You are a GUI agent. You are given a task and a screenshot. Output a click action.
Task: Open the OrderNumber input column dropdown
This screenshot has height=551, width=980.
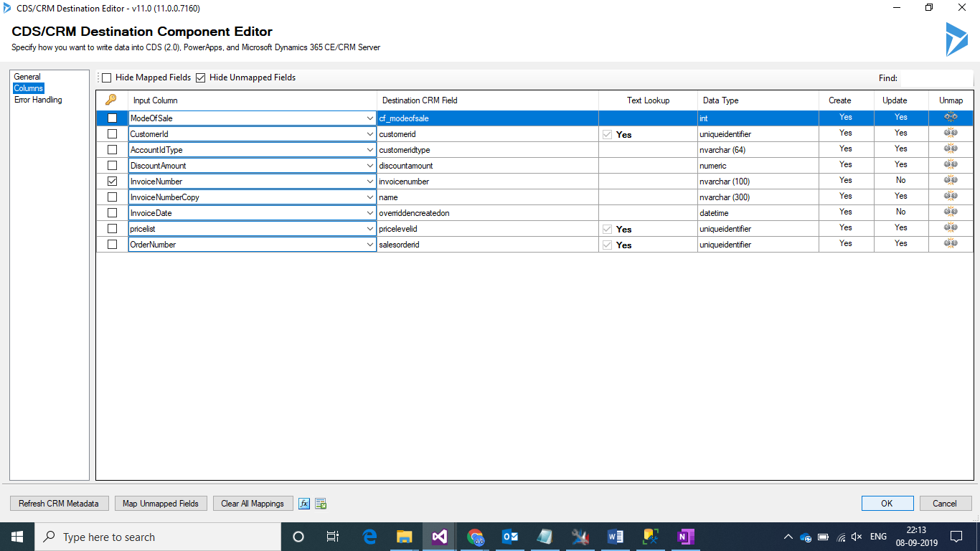click(x=369, y=245)
